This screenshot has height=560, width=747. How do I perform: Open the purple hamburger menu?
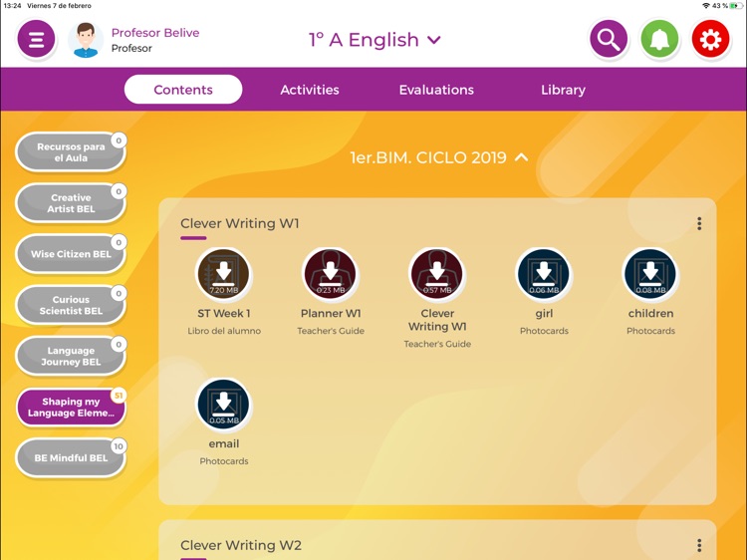36,39
